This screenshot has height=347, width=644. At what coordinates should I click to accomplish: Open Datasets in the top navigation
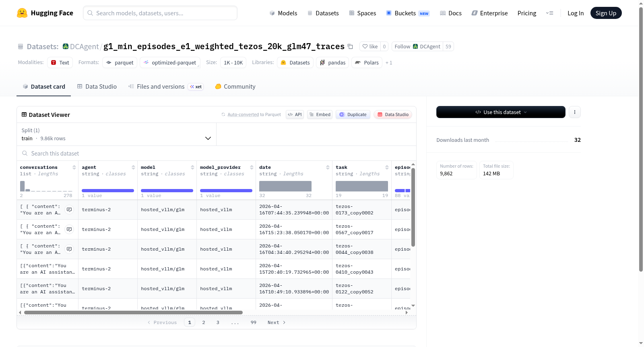coord(323,13)
